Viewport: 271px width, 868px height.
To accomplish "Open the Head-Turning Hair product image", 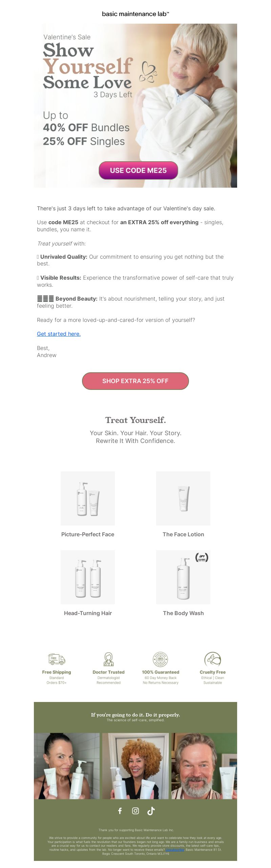I will (x=88, y=577).
